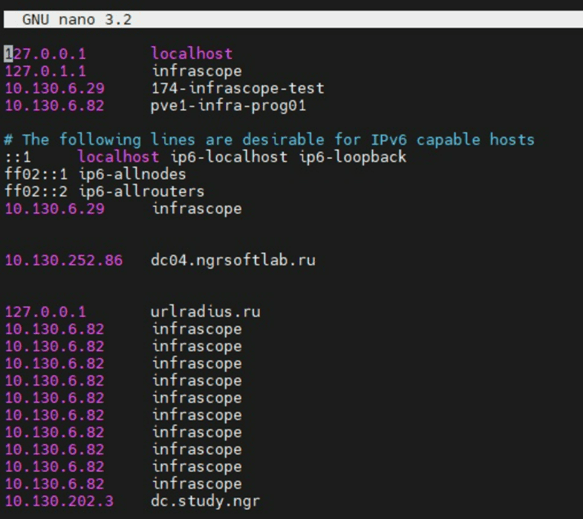Click 10.130.6.82 beside pve1-infra-prog01
Image resolution: width=583 pixels, height=519 pixels.
point(54,106)
